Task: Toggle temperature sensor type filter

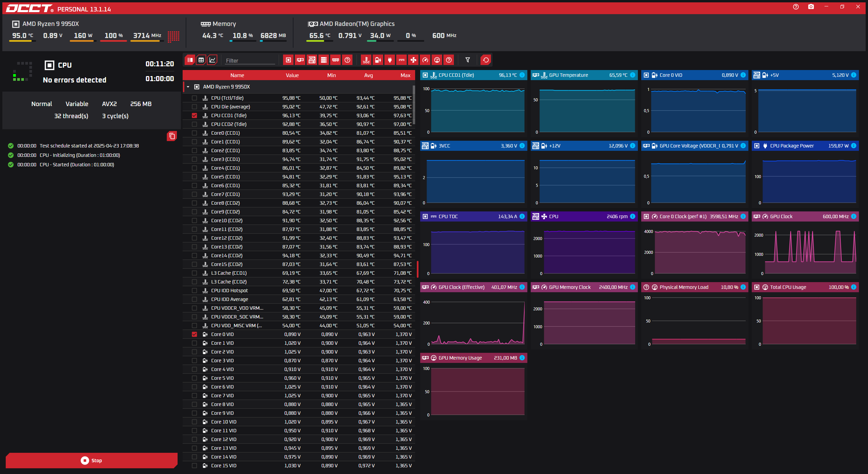Action: coord(366,60)
